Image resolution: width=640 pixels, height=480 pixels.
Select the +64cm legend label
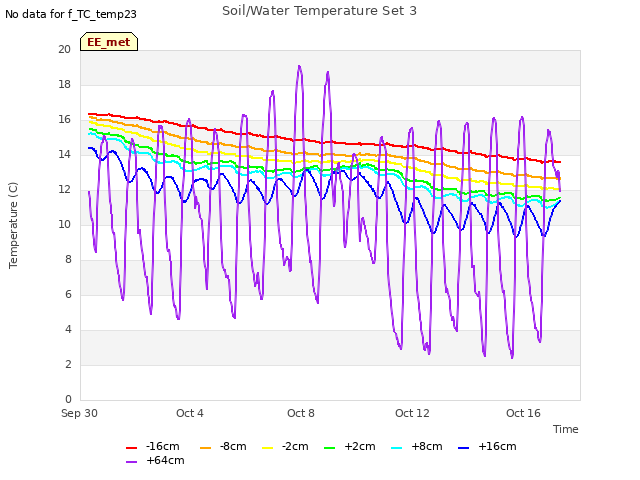[x=165, y=460]
